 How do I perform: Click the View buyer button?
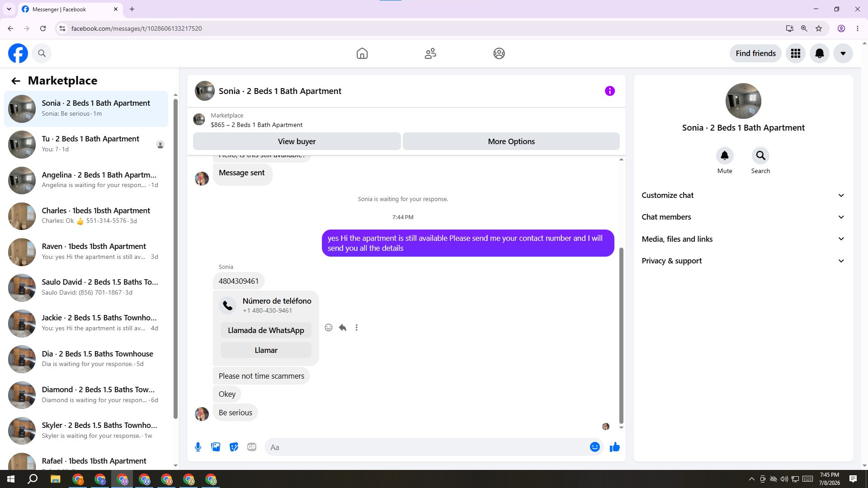[297, 141]
